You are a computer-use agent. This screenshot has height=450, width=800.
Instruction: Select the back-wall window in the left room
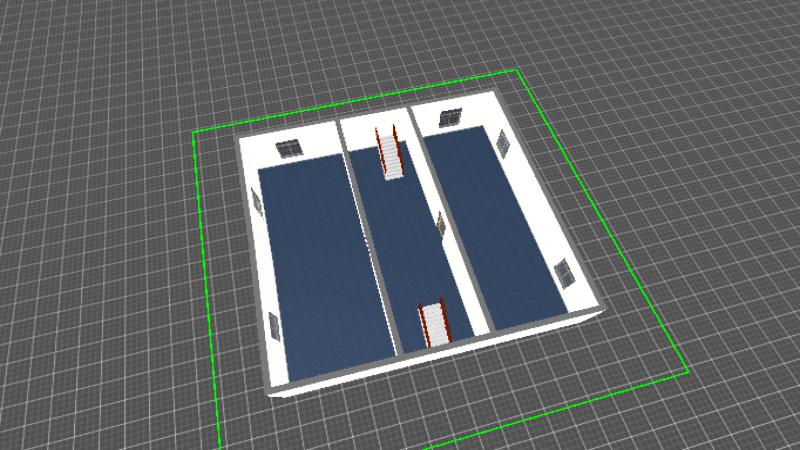(x=288, y=148)
